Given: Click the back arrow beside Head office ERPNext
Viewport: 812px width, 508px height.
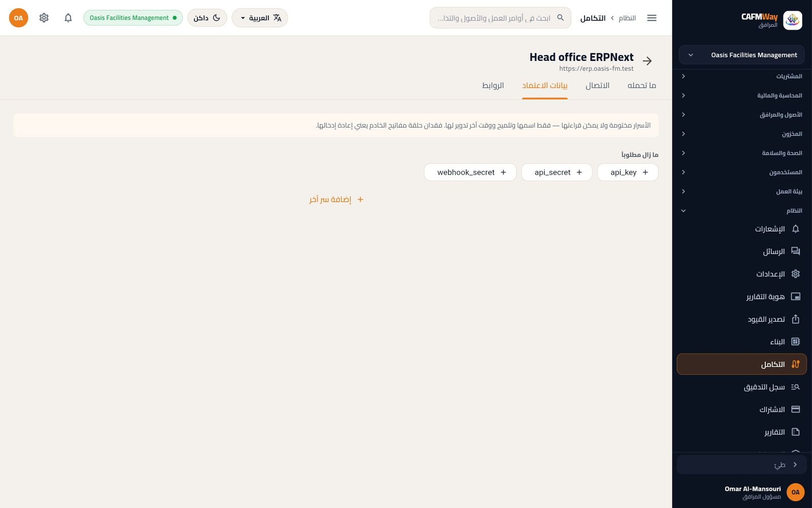Looking at the screenshot, I should (647, 61).
